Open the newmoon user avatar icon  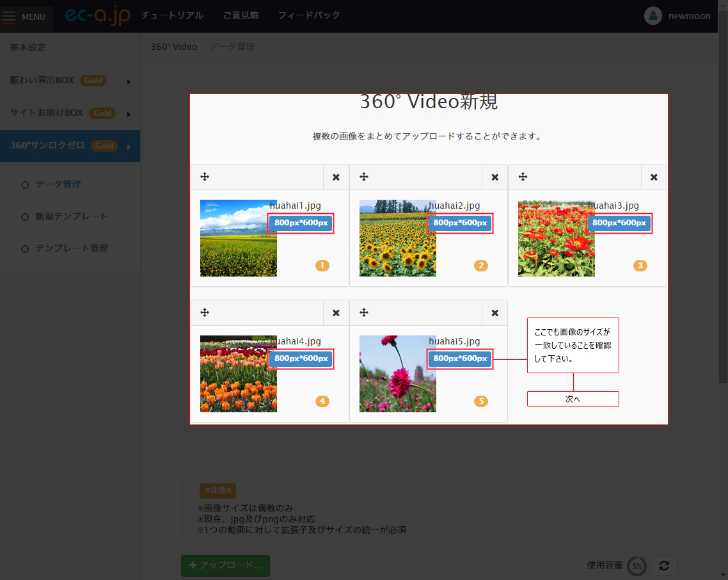coord(653,16)
